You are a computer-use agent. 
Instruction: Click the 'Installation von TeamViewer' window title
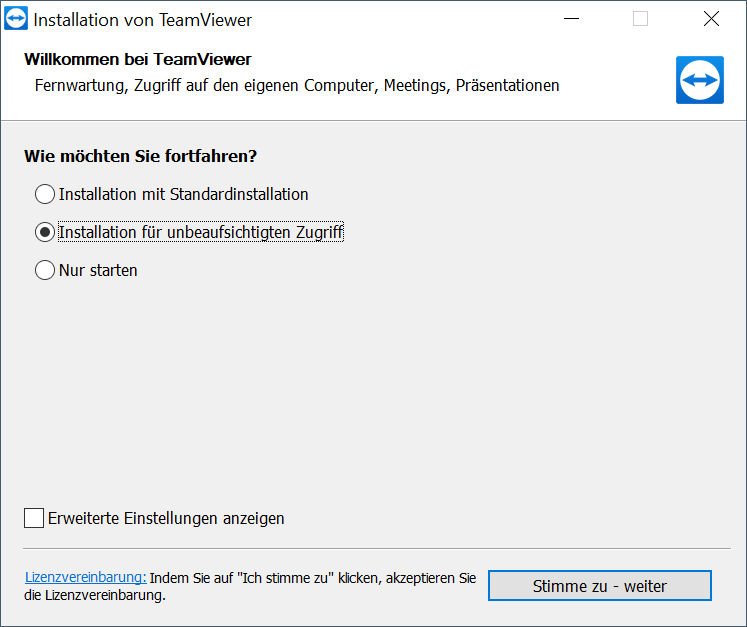click(x=142, y=20)
